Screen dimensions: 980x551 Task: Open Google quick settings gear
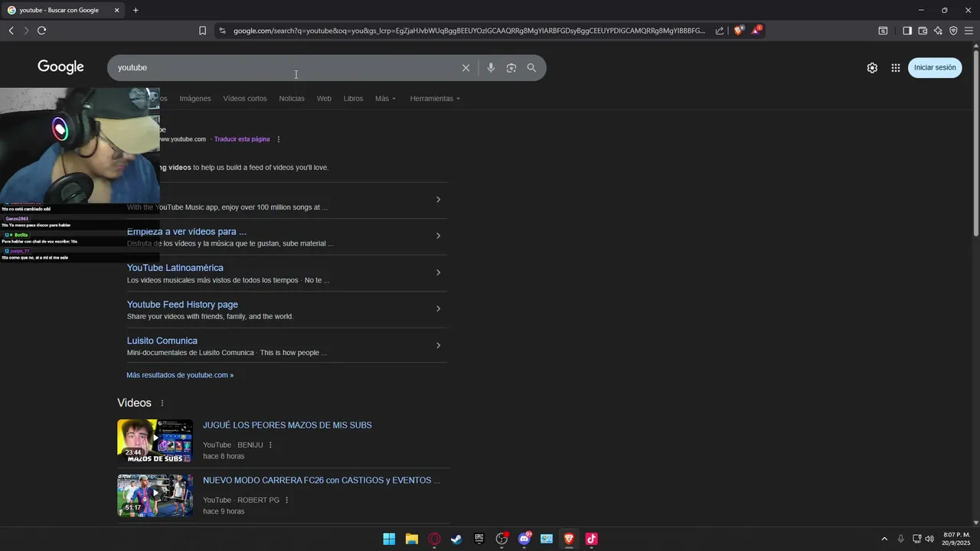[872, 67]
